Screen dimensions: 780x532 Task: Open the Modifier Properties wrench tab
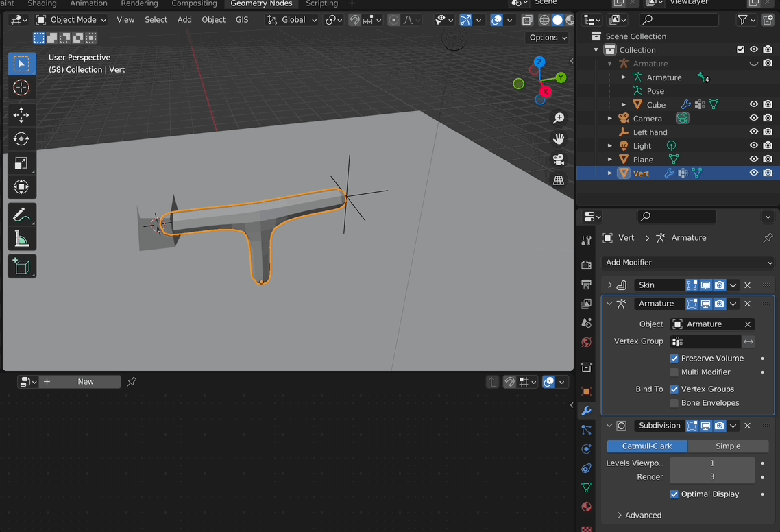click(586, 411)
